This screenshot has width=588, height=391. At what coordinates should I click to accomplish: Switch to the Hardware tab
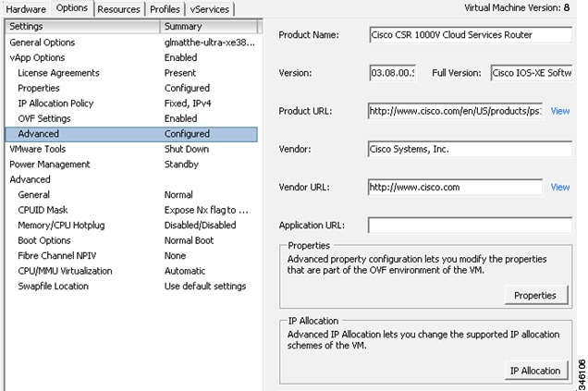pyautogui.click(x=26, y=9)
